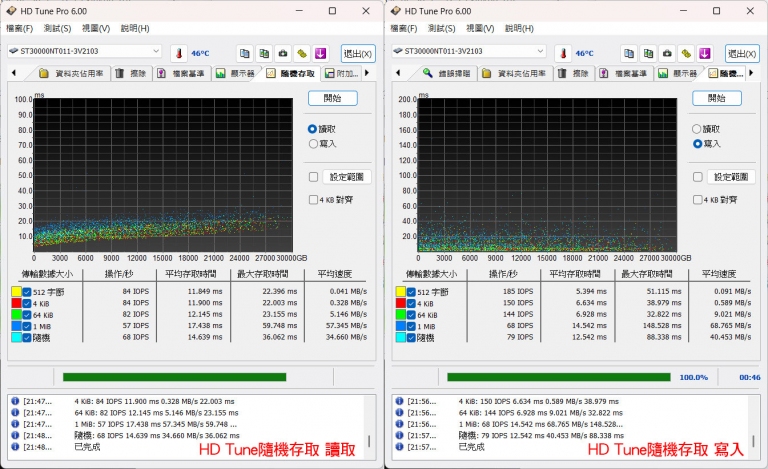Click info icon beside '1 MiB: 57 IOPS' log
768x469 pixels.
[x=15, y=424]
